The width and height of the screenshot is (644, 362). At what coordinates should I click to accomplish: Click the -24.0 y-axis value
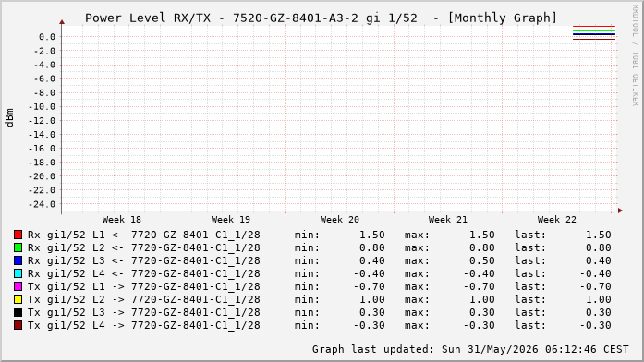tap(42, 204)
